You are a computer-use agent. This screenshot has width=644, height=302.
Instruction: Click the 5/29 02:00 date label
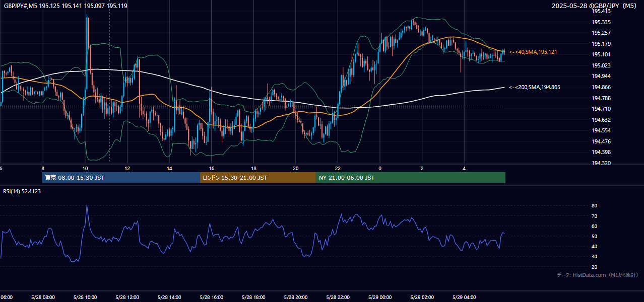tap(422, 297)
